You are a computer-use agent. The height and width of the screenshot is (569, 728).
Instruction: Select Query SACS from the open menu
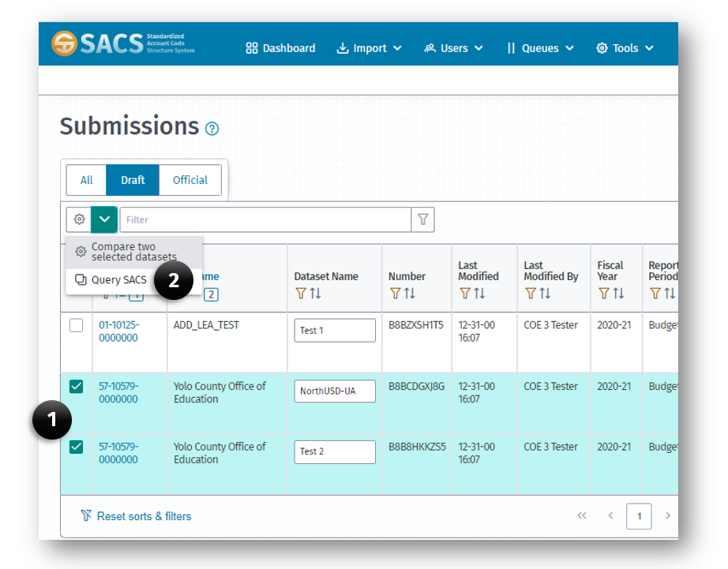pyautogui.click(x=118, y=279)
